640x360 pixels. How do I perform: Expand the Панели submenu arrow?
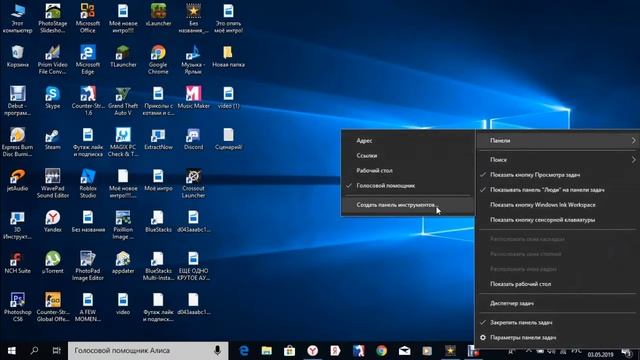(x=633, y=140)
